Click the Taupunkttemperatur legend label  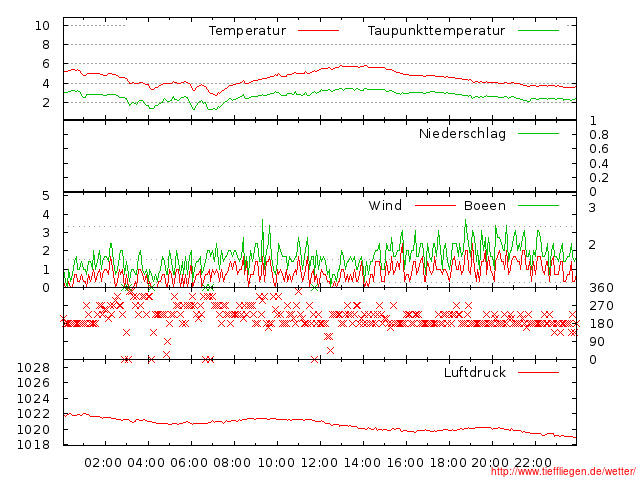click(x=436, y=31)
